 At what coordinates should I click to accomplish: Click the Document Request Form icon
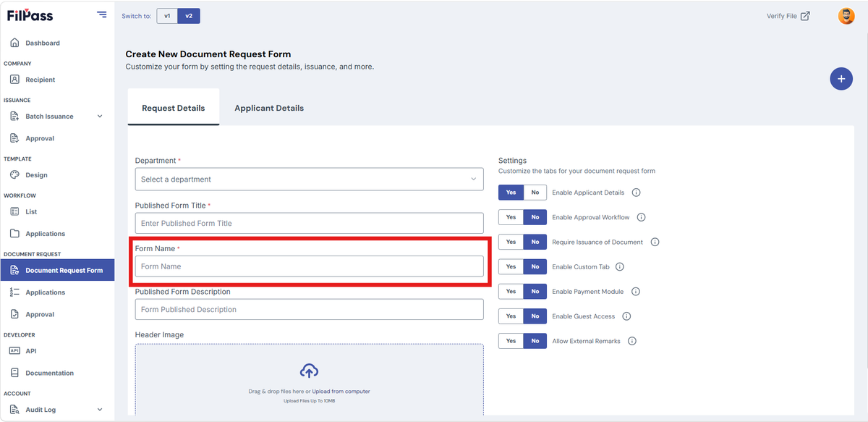14,270
